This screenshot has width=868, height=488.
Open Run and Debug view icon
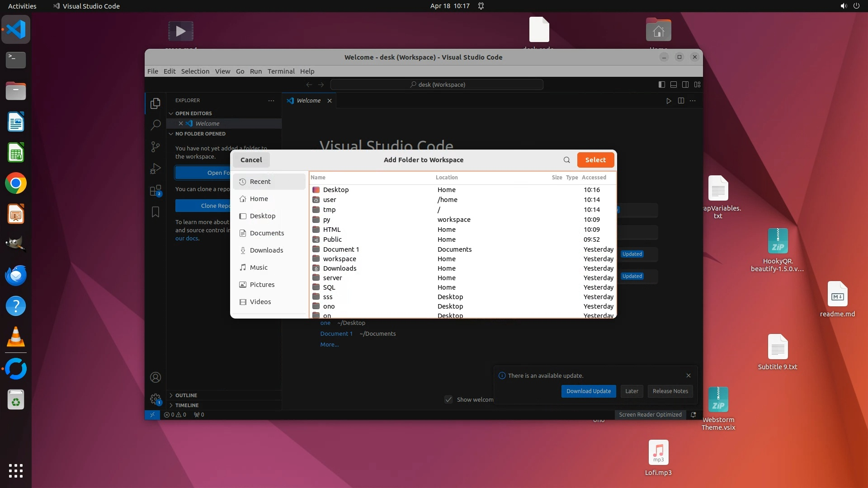156,169
